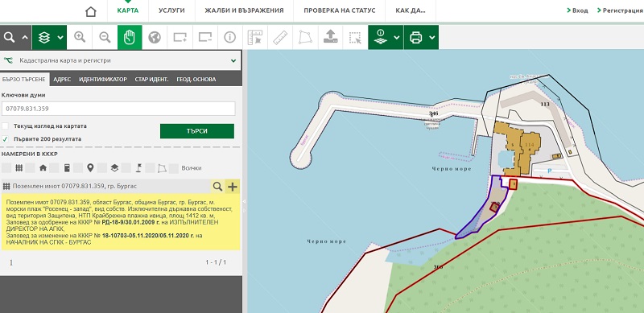The width and height of the screenshot is (644, 313).
Task: Click the 'Ключови думи' search input field
Action: coord(118,109)
